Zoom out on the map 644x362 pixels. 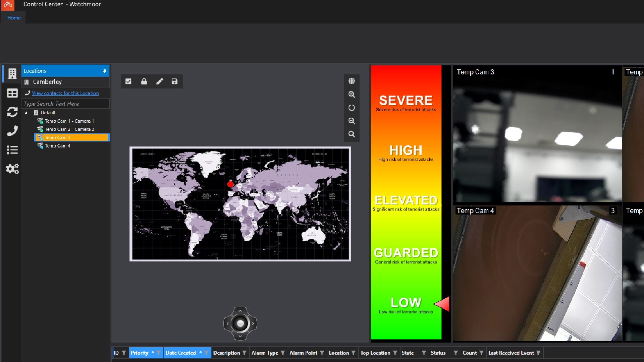pyautogui.click(x=352, y=121)
